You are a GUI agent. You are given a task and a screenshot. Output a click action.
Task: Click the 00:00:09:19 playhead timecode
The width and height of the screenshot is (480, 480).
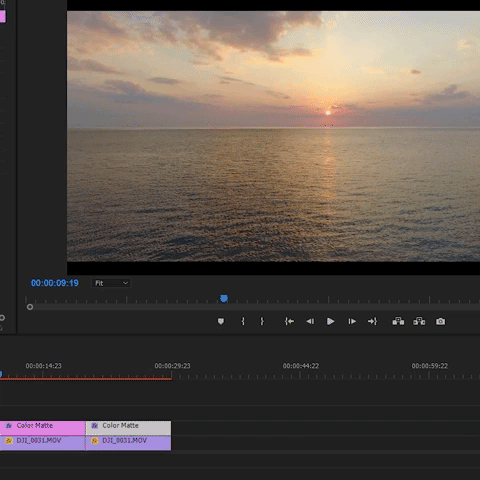click(55, 283)
